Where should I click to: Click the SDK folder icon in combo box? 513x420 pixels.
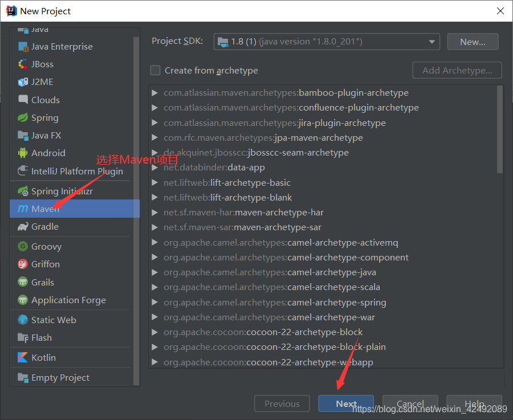[223, 42]
